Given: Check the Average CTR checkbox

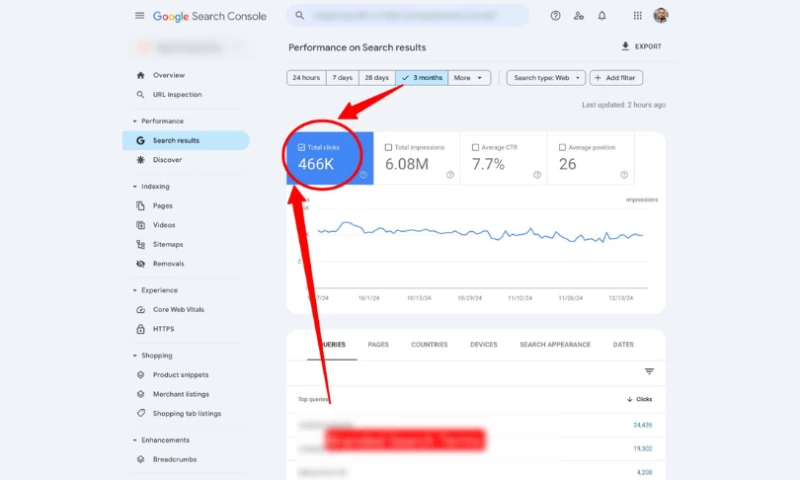Looking at the screenshot, I should pos(475,147).
